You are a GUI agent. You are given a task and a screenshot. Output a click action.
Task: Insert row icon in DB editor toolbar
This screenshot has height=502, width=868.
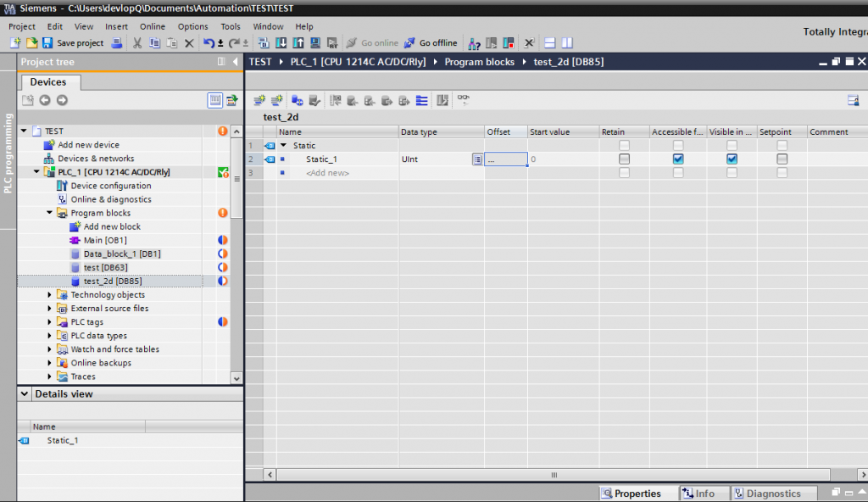259,100
